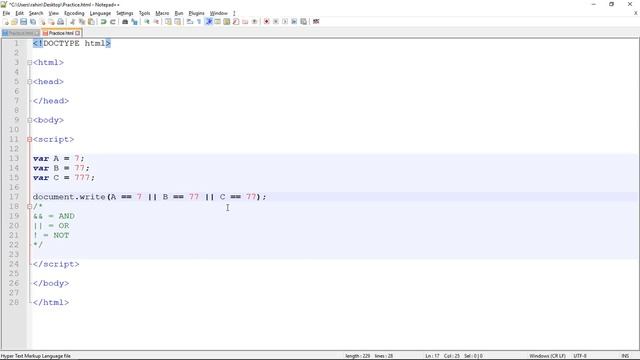Click the User Defined Language icon
This screenshot has height=360, width=640.
[218, 22]
